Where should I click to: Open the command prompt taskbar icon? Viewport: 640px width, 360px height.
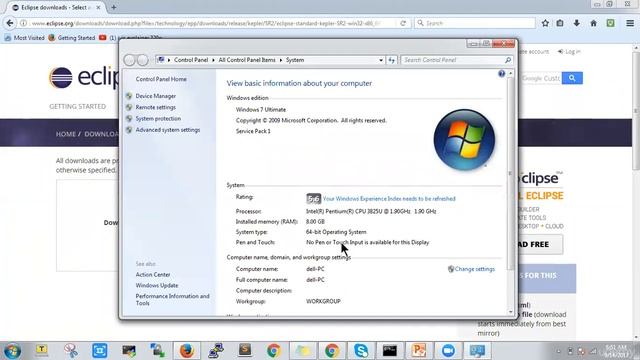pos(389,351)
